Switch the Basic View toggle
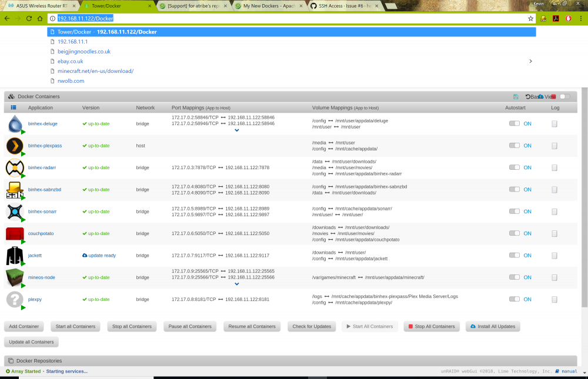 tap(564, 97)
